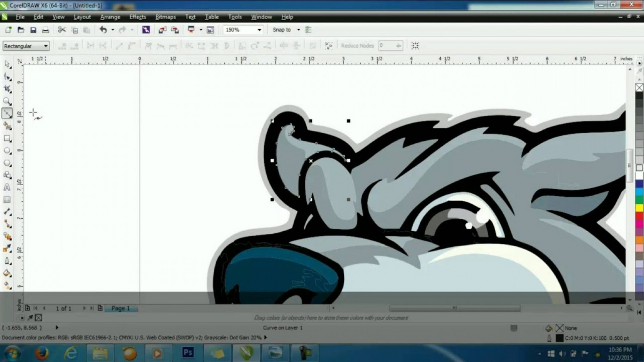Click the outline color C:0 M:0 Y:0 K:100 indicator
This screenshot has height=362, width=644.
coord(559,338)
